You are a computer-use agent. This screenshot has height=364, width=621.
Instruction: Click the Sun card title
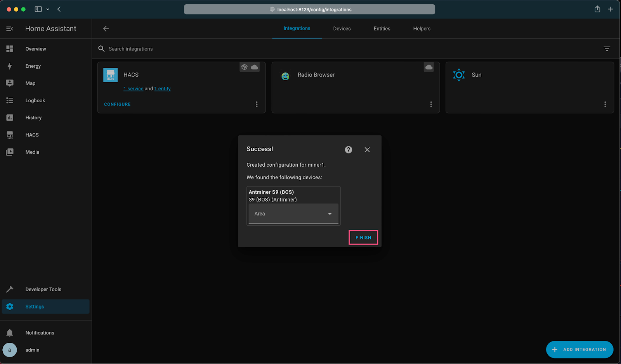(477, 75)
